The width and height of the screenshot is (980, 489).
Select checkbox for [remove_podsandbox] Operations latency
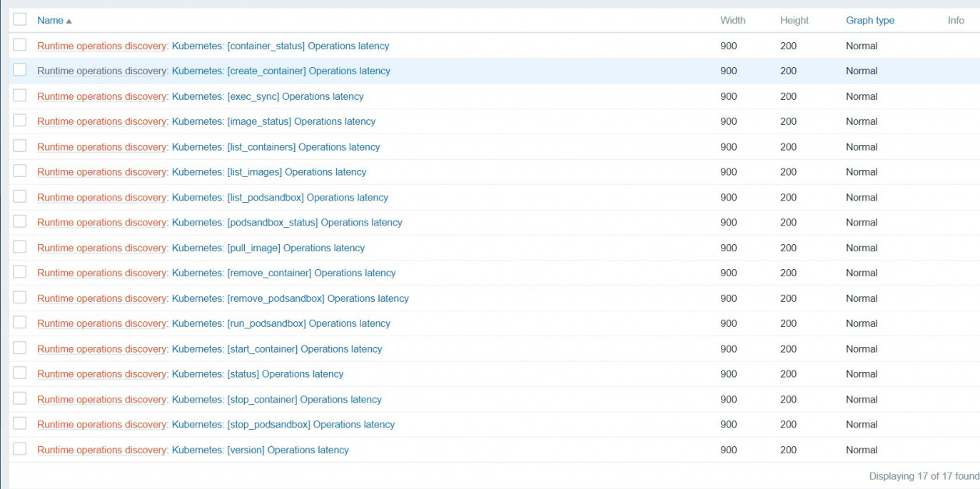(x=20, y=298)
